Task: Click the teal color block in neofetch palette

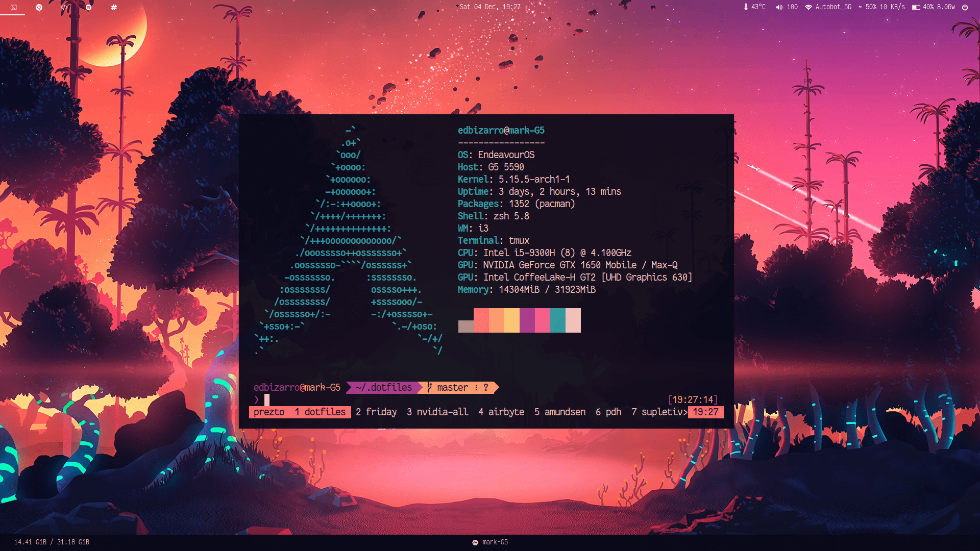Action: point(558,320)
